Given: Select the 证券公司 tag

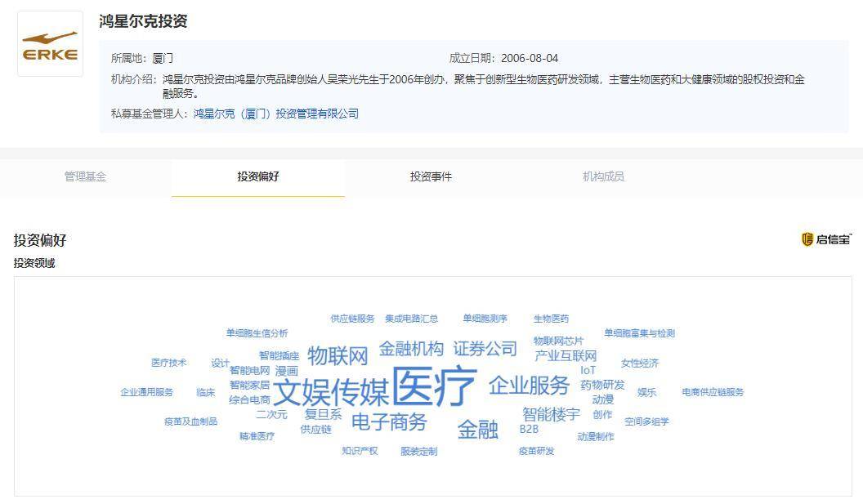Looking at the screenshot, I should point(485,348).
